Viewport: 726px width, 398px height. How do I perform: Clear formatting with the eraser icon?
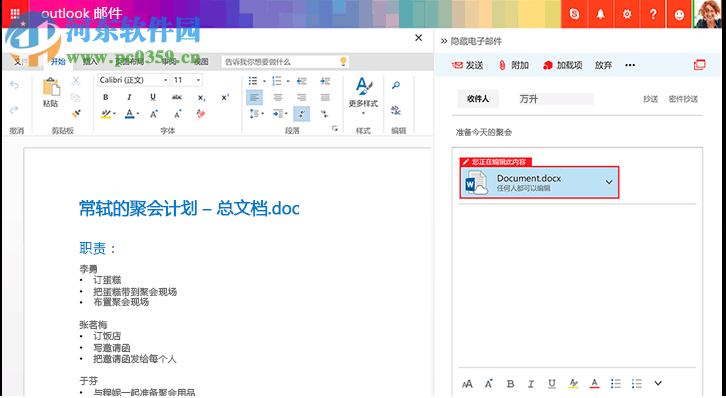[200, 114]
